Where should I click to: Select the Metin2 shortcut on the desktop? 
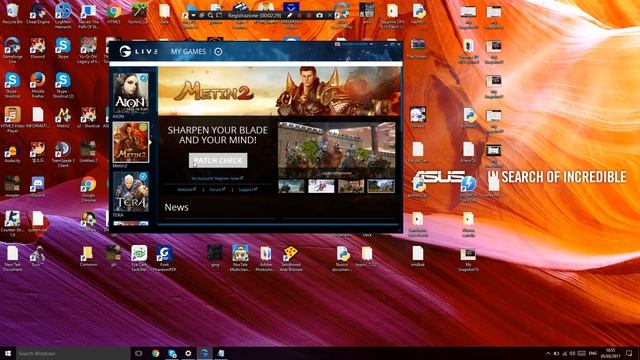[63, 118]
